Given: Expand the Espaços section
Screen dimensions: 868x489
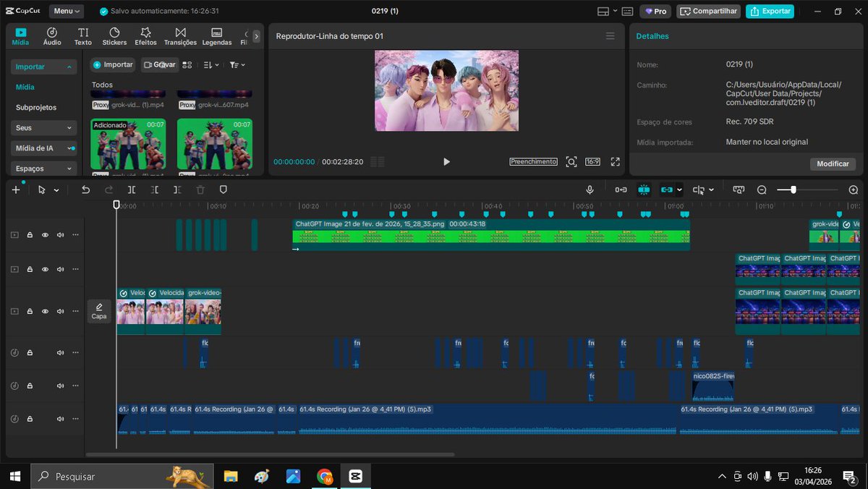Looking at the screenshot, I should (x=43, y=169).
